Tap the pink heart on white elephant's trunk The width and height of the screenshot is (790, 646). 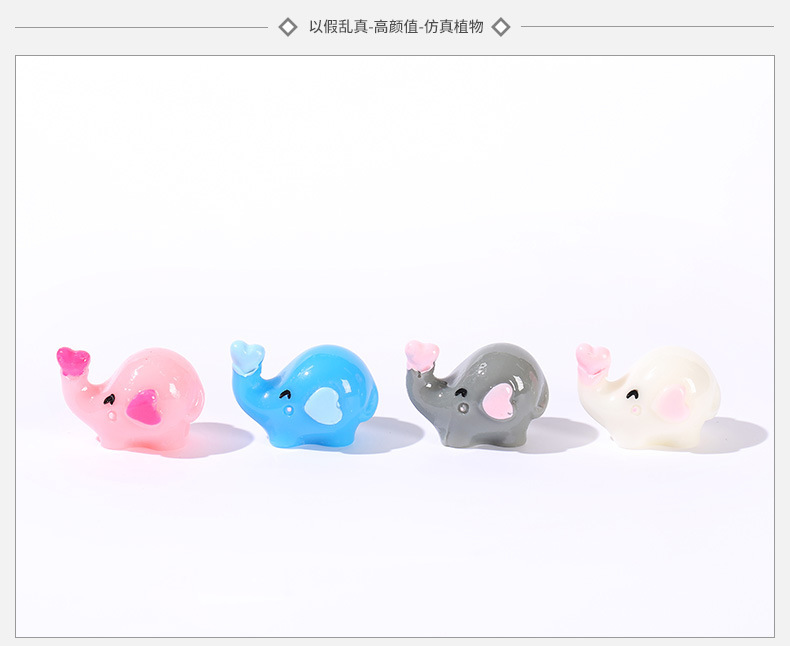click(593, 358)
